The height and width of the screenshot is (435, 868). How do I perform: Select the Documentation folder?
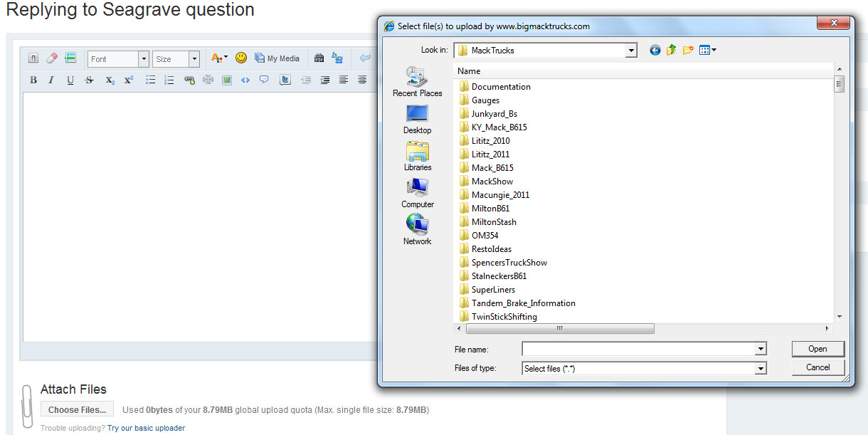click(495, 87)
